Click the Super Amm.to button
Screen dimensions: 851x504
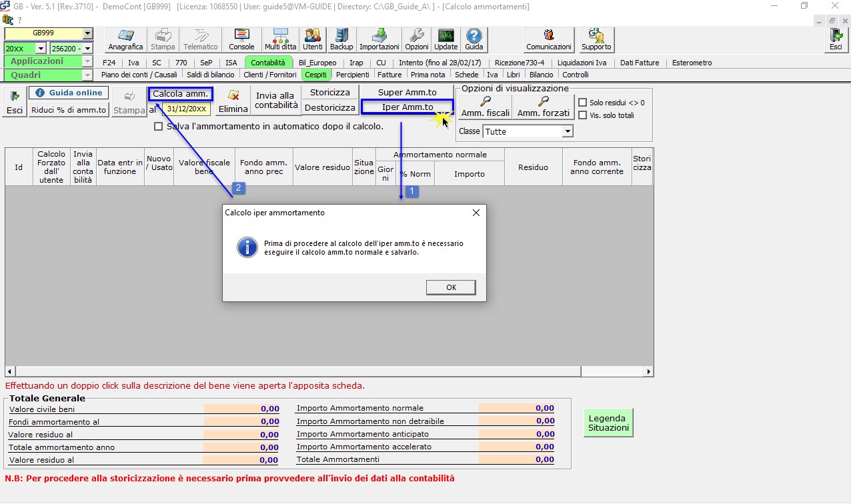coord(407,92)
